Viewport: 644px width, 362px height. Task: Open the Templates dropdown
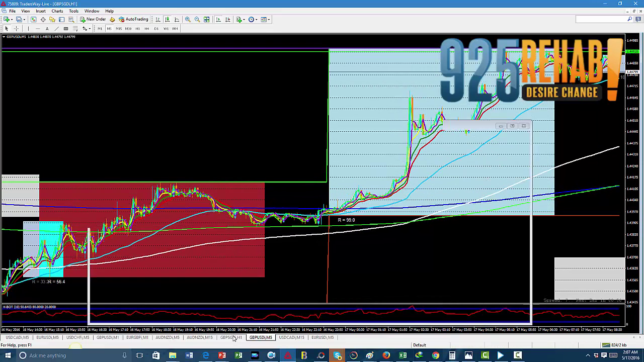click(265, 20)
